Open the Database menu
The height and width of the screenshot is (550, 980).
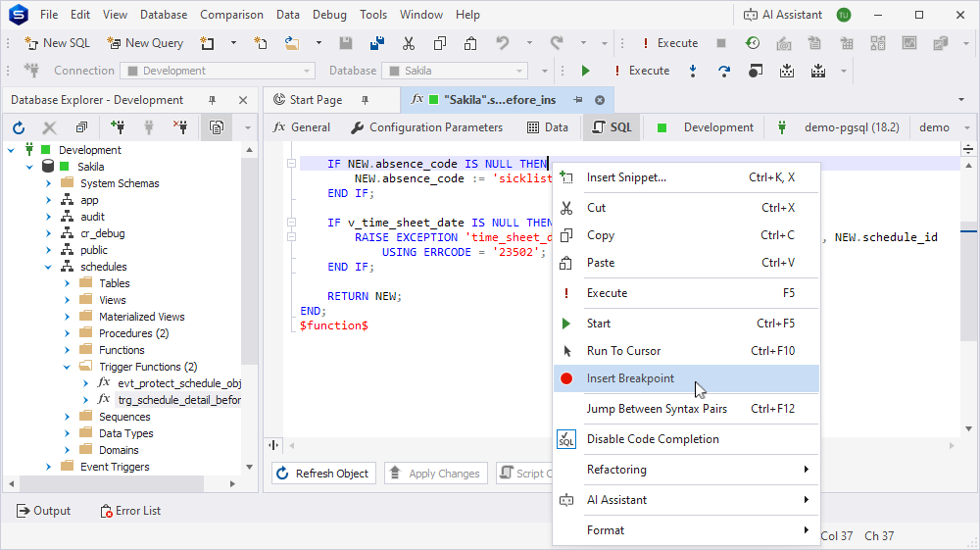click(x=163, y=15)
